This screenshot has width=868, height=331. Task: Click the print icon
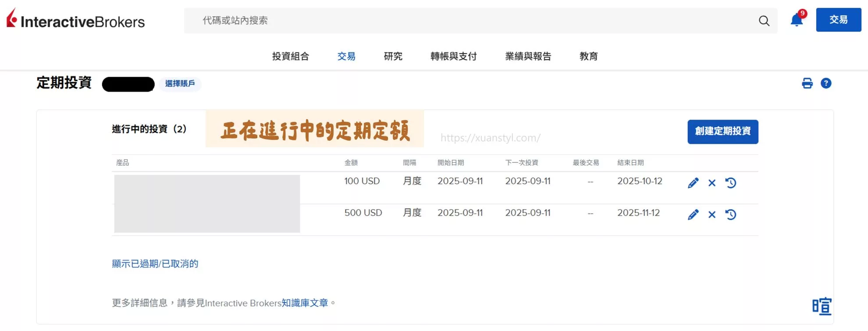pos(807,83)
